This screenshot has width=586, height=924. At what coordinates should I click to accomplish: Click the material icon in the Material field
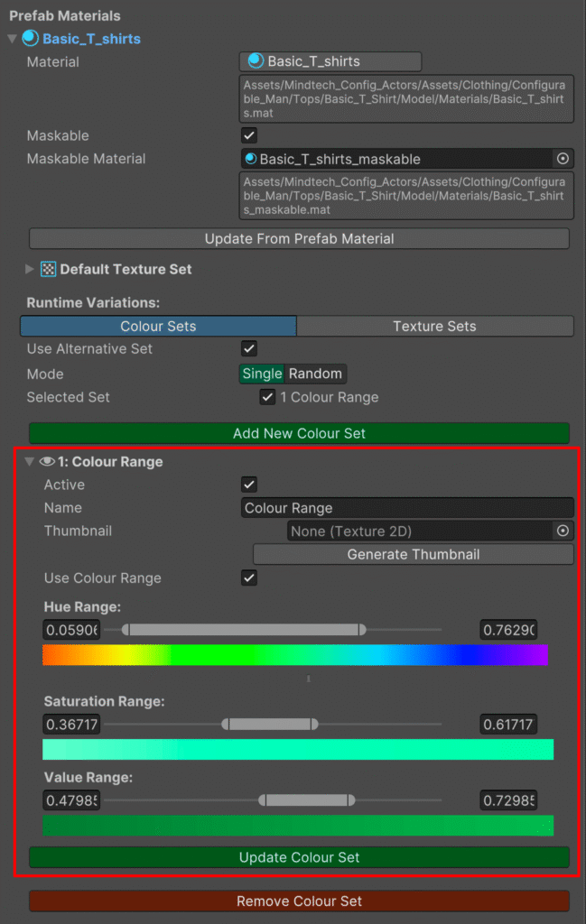point(256,61)
